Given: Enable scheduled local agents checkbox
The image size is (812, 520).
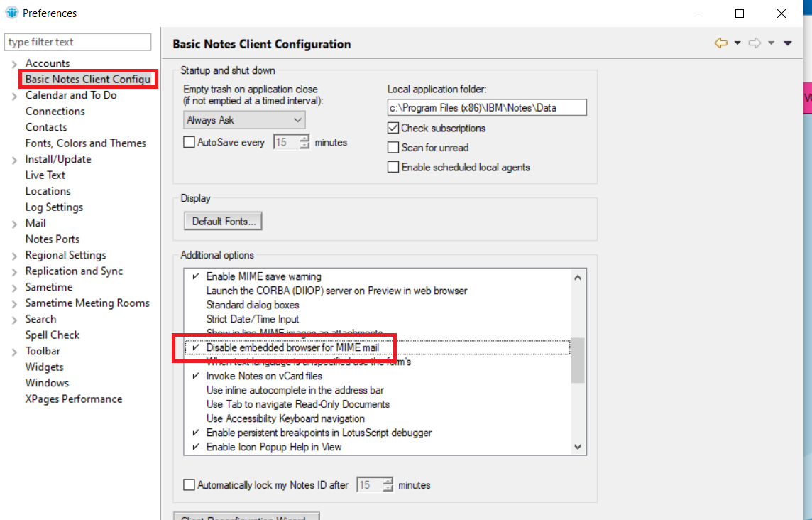Looking at the screenshot, I should coord(393,167).
